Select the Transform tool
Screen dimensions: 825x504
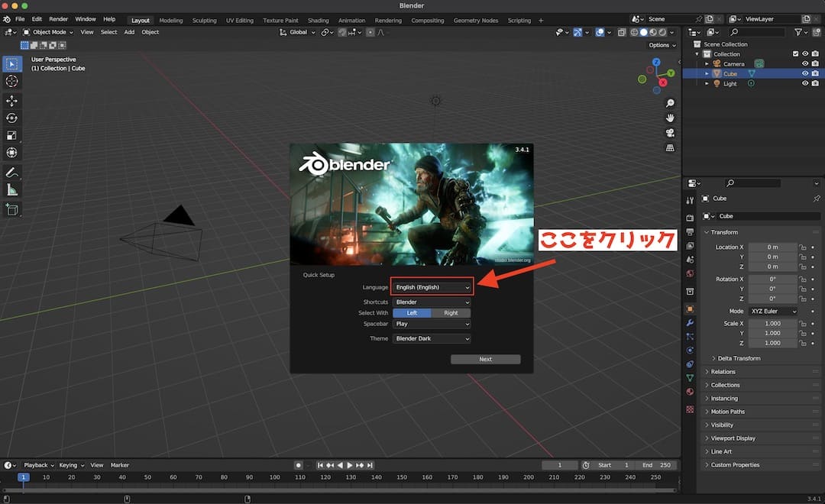coord(11,153)
